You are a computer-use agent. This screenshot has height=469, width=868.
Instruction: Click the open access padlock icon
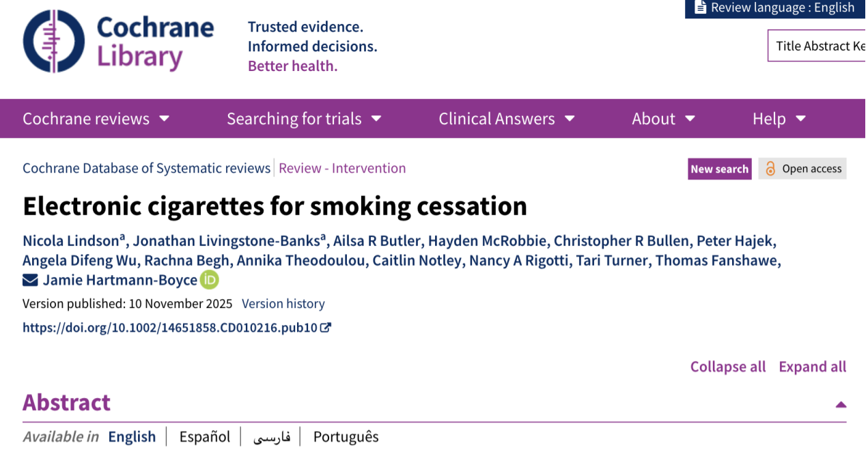pos(770,169)
